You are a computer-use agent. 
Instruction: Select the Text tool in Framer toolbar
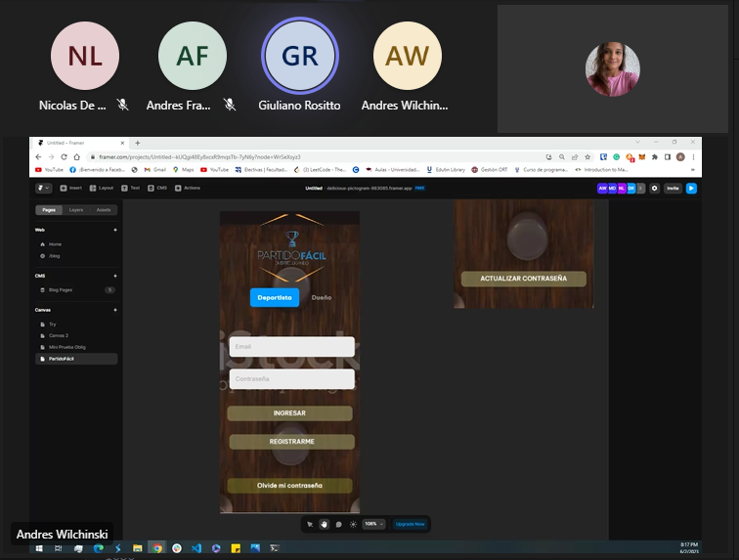coord(131,188)
